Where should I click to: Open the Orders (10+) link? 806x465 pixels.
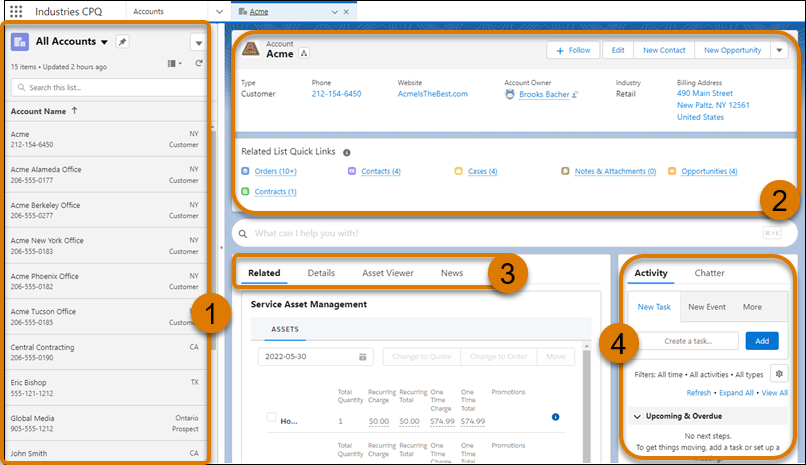(x=276, y=171)
